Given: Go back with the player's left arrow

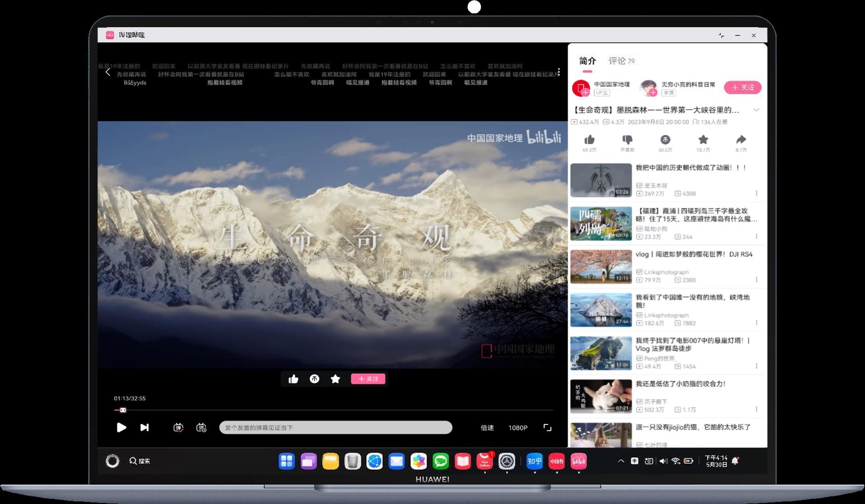Looking at the screenshot, I should (108, 72).
